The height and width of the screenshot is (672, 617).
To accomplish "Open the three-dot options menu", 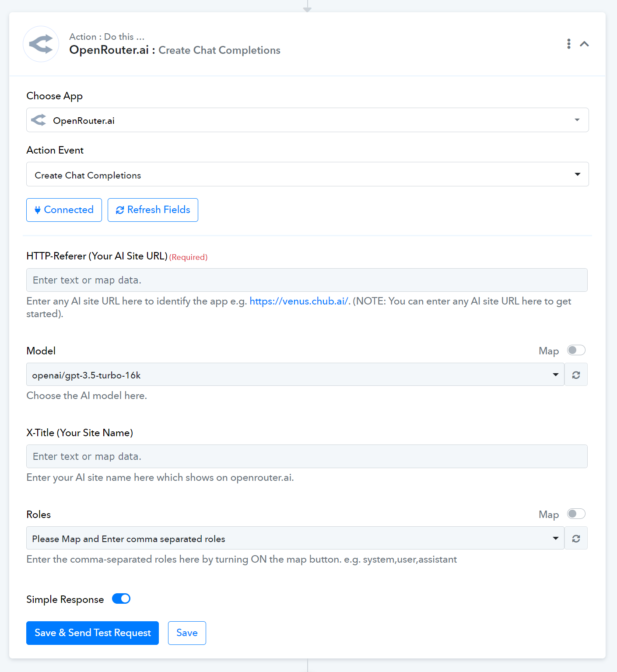I will [x=569, y=44].
